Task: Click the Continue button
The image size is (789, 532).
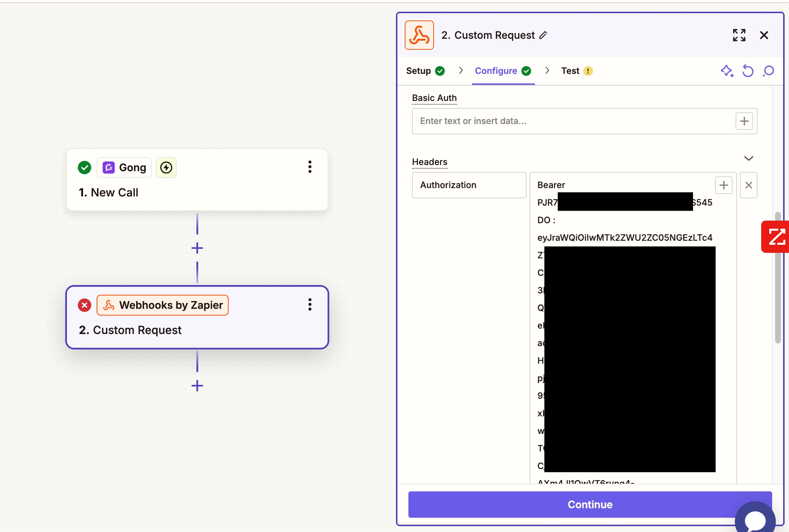Action: click(x=590, y=504)
